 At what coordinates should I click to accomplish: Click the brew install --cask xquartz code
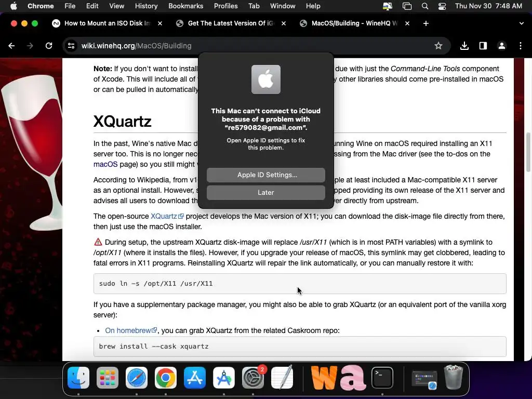point(300,346)
